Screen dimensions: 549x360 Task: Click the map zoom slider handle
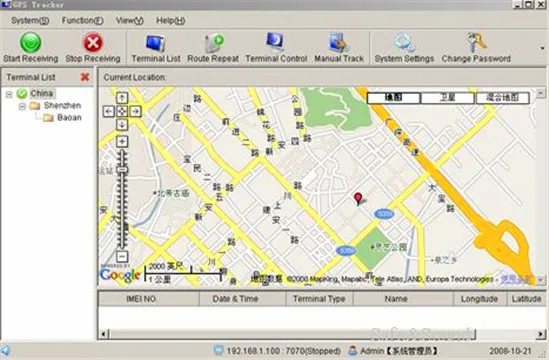coord(122,170)
